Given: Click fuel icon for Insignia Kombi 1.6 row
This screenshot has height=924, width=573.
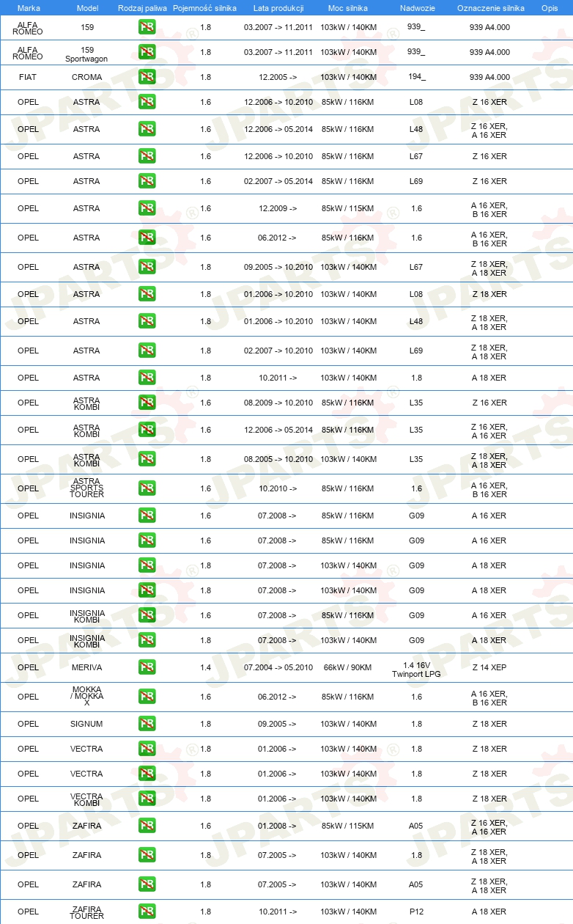Looking at the screenshot, I should (x=147, y=615).
